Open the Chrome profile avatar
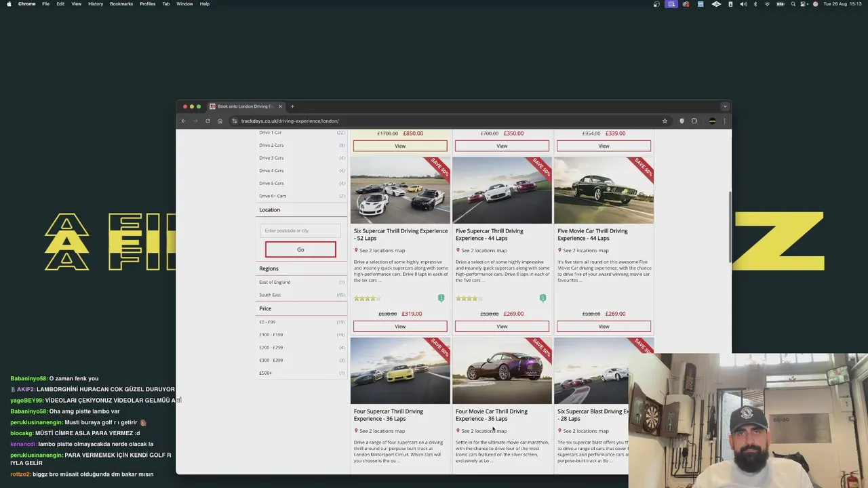This screenshot has width=868, height=488. [712, 121]
